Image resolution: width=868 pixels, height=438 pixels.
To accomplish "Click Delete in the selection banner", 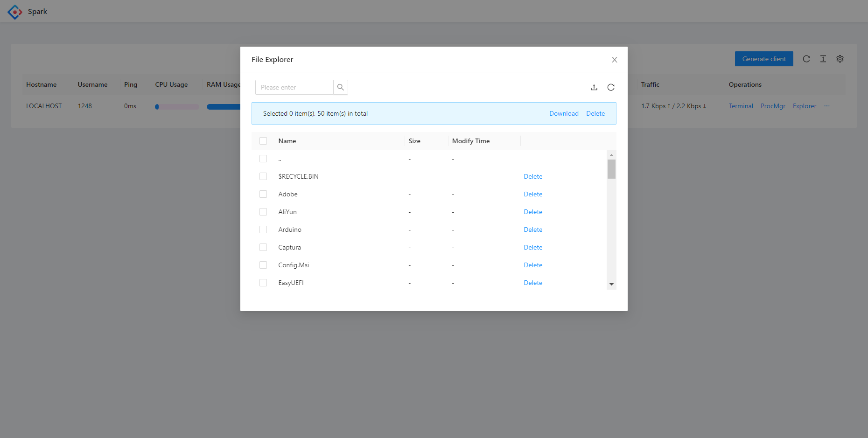I will pyautogui.click(x=595, y=113).
